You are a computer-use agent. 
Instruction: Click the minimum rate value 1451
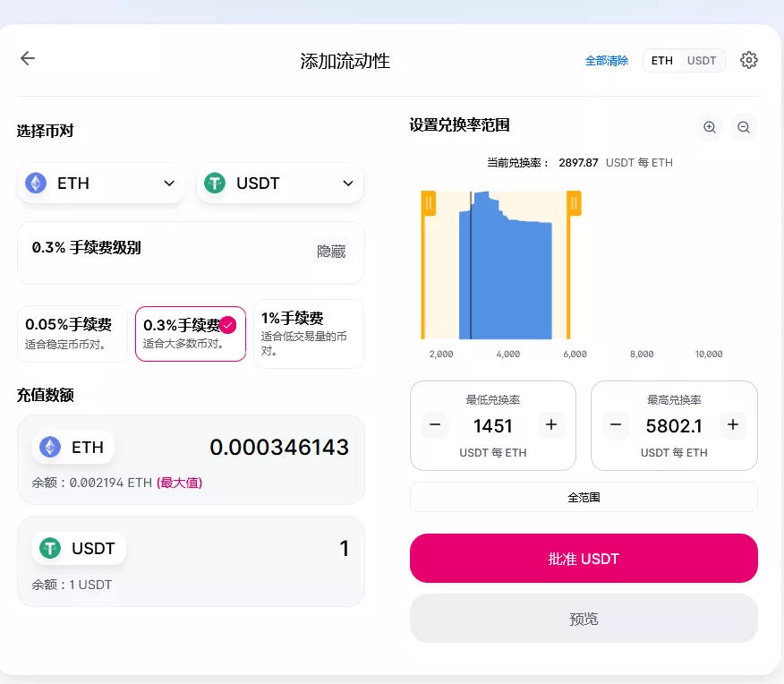(x=493, y=426)
